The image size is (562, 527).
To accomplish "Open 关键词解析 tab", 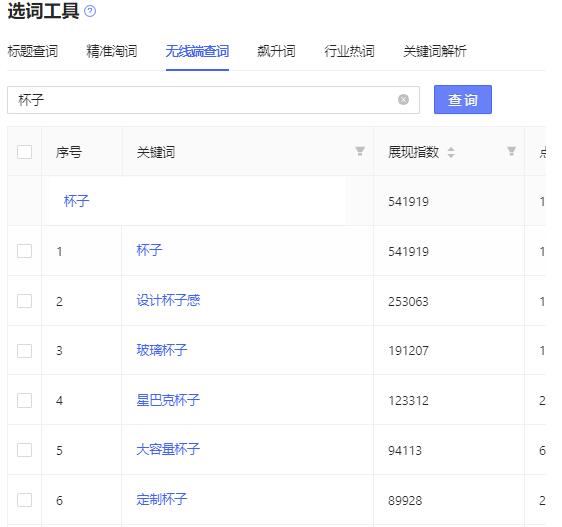I will [435, 51].
